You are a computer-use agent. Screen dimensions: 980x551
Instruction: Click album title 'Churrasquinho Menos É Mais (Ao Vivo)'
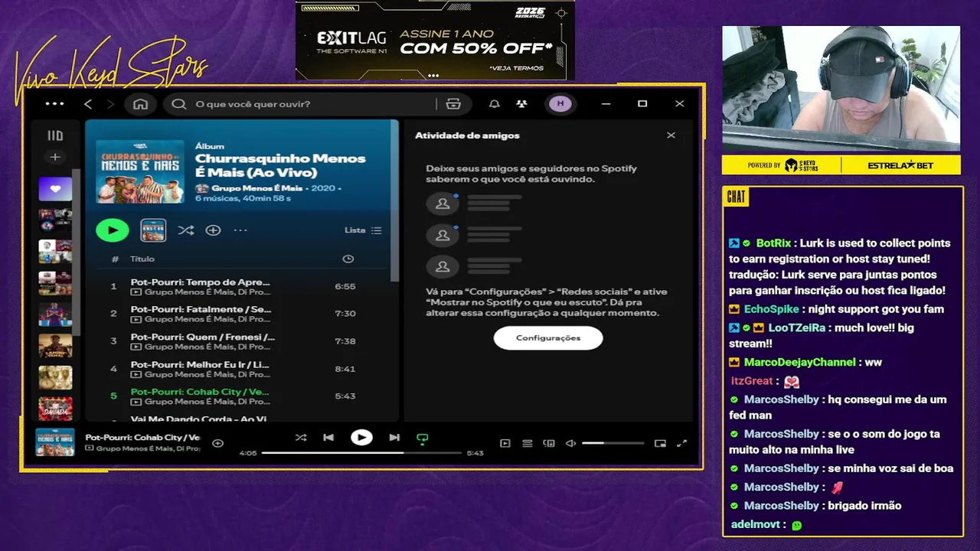(x=280, y=165)
